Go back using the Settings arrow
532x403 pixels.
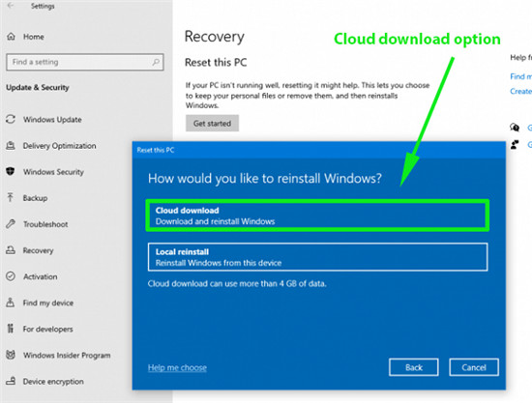11,6
